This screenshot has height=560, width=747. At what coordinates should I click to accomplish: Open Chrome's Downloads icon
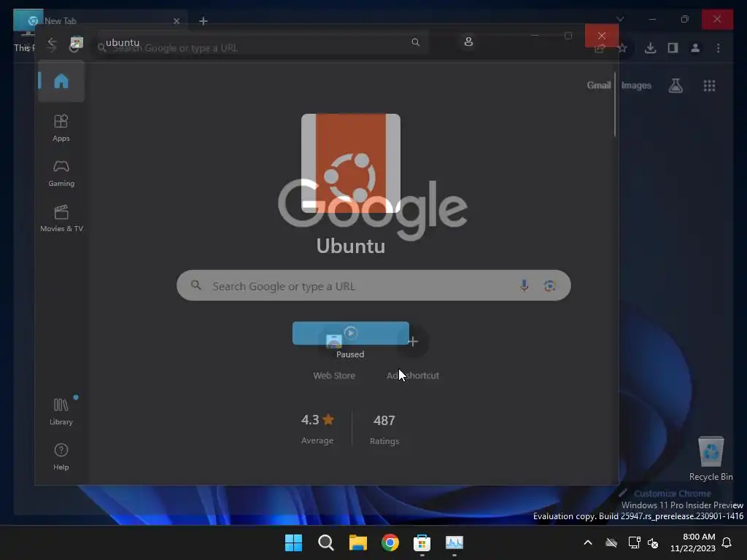pyautogui.click(x=650, y=47)
